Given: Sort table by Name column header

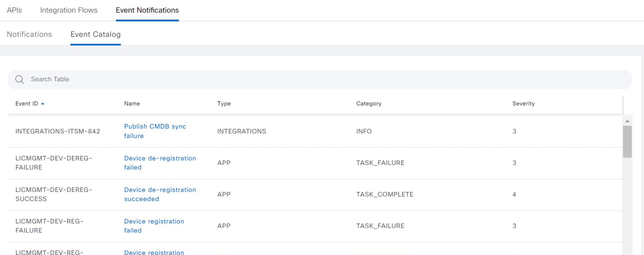Looking at the screenshot, I should click(x=132, y=104).
